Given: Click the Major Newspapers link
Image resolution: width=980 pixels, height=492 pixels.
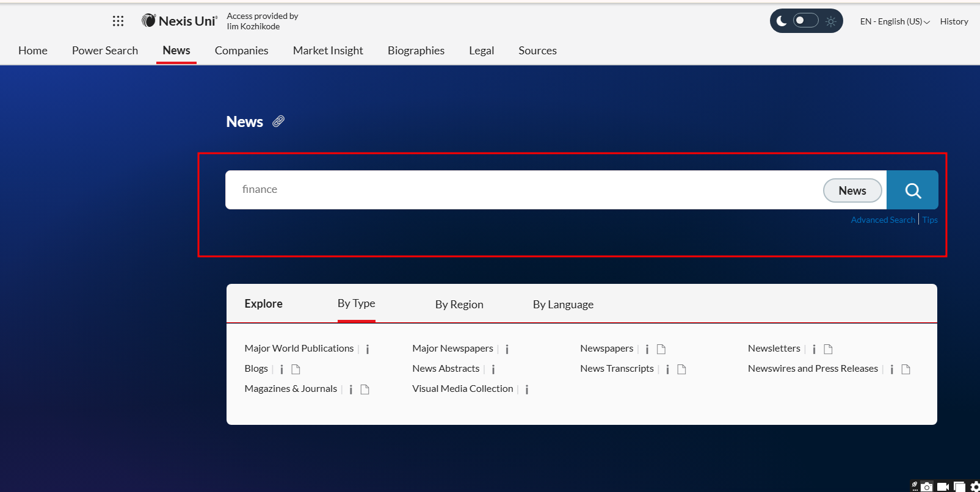Looking at the screenshot, I should (x=452, y=349).
